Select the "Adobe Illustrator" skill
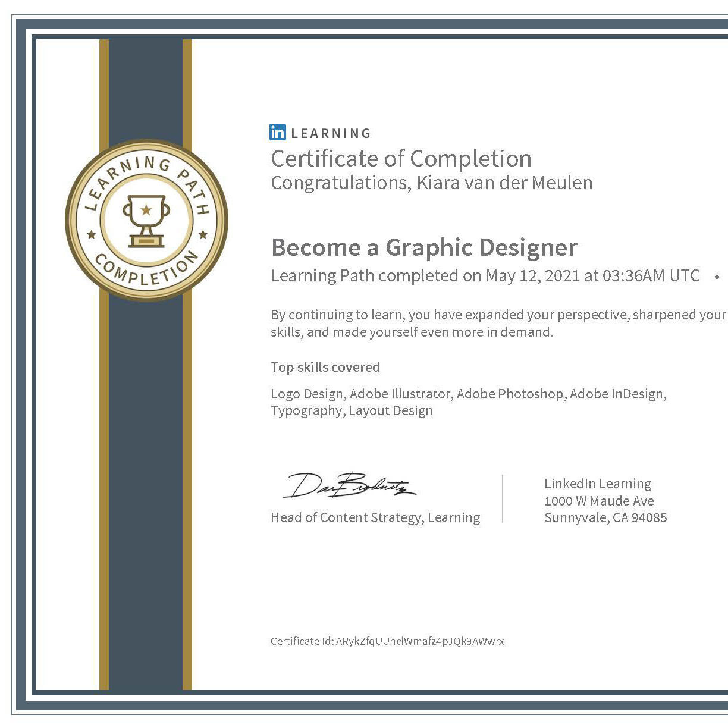The height and width of the screenshot is (728, 728). tap(400, 394)
